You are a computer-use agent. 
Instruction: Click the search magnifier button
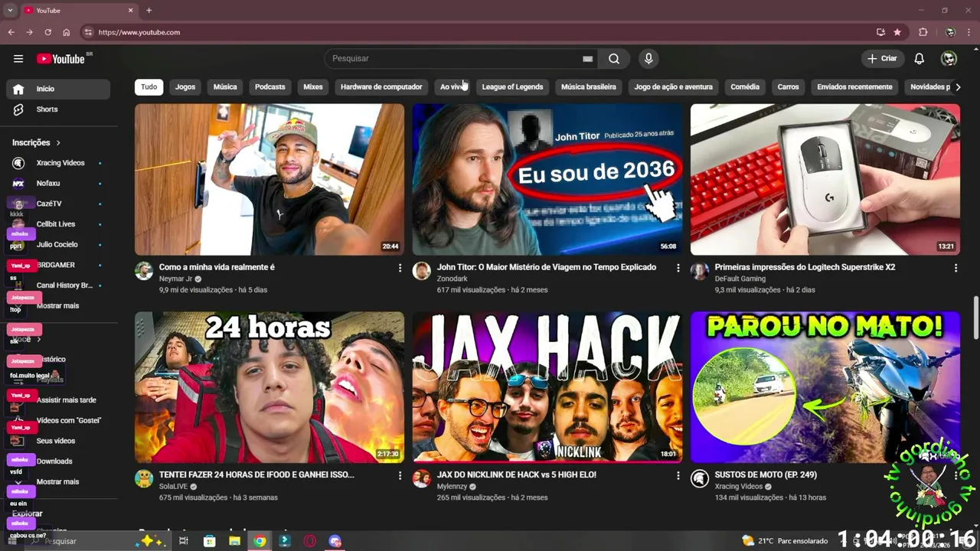[614, 59]
